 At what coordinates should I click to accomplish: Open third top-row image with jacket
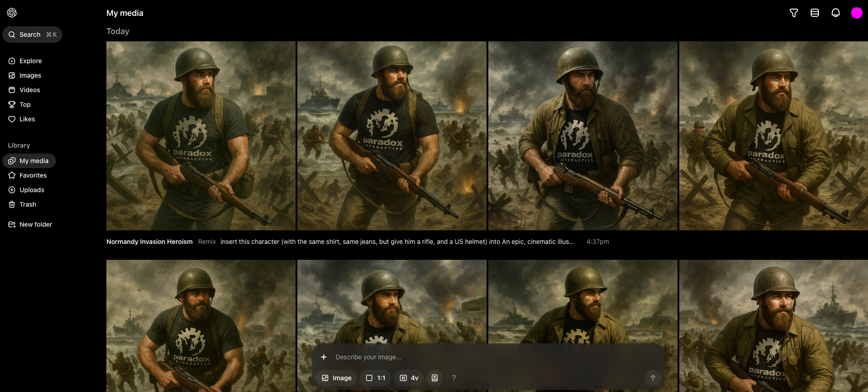click(x=583, y=136)
